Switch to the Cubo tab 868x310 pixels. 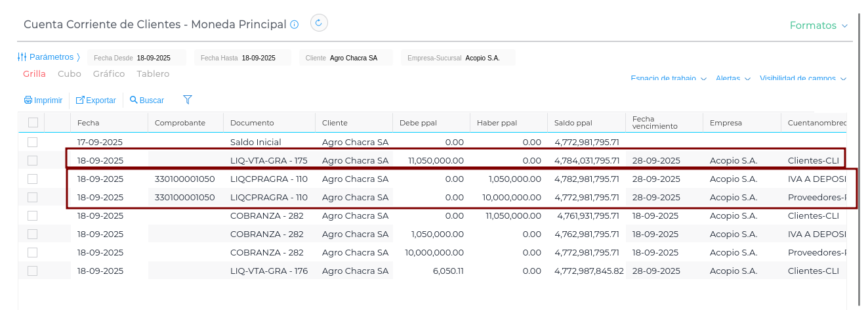coord(70,74)
